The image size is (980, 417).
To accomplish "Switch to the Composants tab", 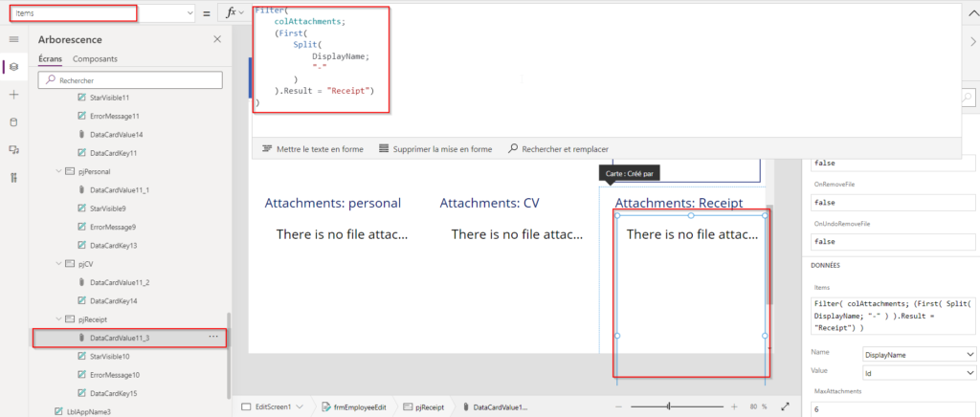I will (x=96, y=59).
